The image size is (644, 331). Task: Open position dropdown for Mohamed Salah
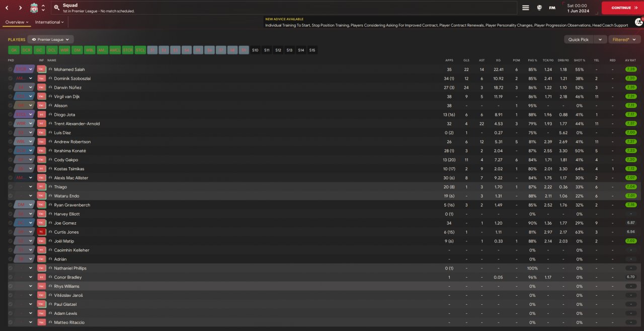31,70
